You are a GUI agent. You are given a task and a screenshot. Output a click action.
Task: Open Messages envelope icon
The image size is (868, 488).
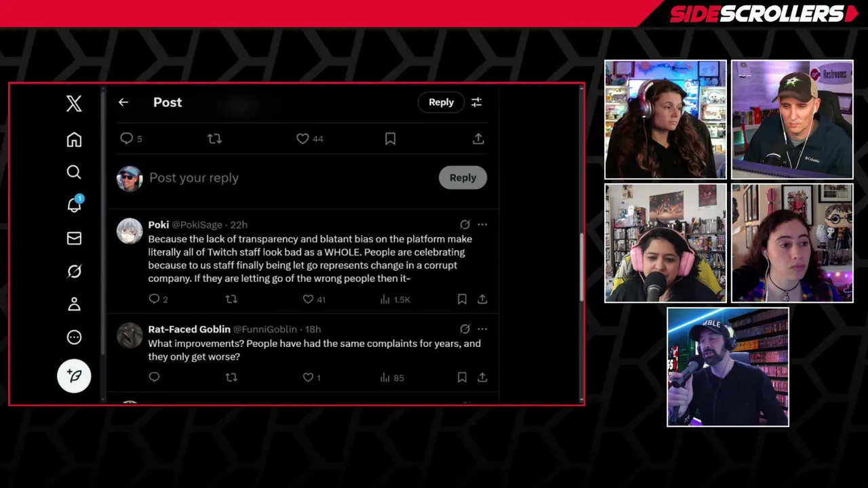click(x=74, y=238)
